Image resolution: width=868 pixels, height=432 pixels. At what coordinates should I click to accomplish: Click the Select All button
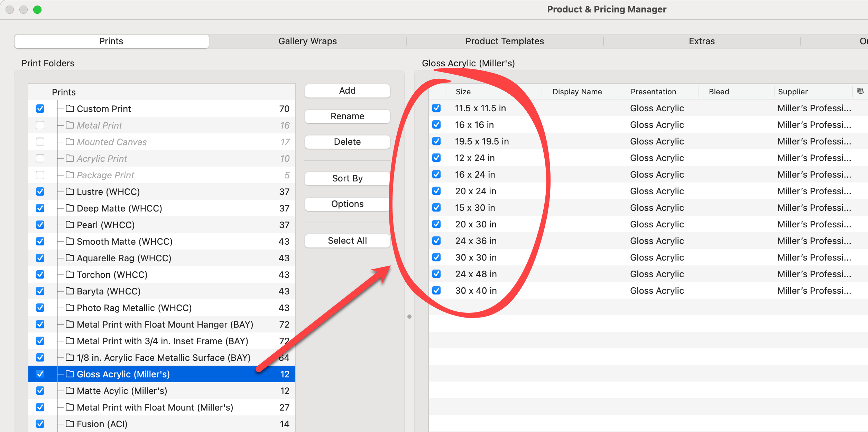(x=347, y=241)
